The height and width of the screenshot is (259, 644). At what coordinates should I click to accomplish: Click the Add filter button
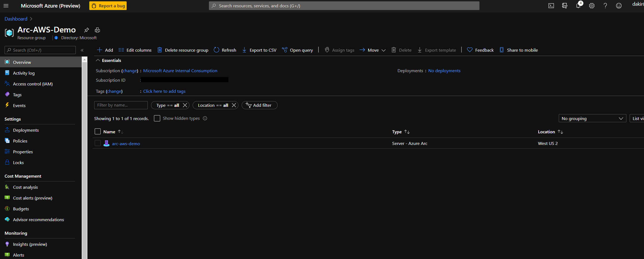pyautogui.click(x=259, y=105)
